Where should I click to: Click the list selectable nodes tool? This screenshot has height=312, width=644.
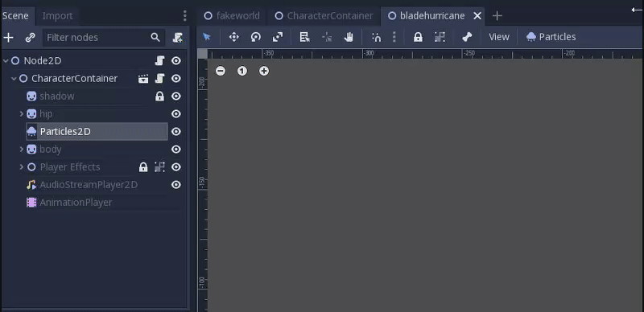(x=304, y=37)
